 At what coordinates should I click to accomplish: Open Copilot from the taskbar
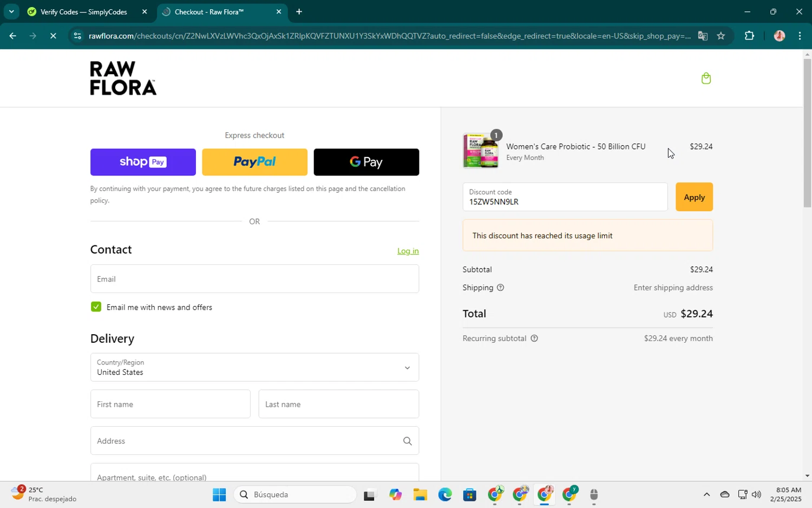pyautogui.click(x=395, y=494)
